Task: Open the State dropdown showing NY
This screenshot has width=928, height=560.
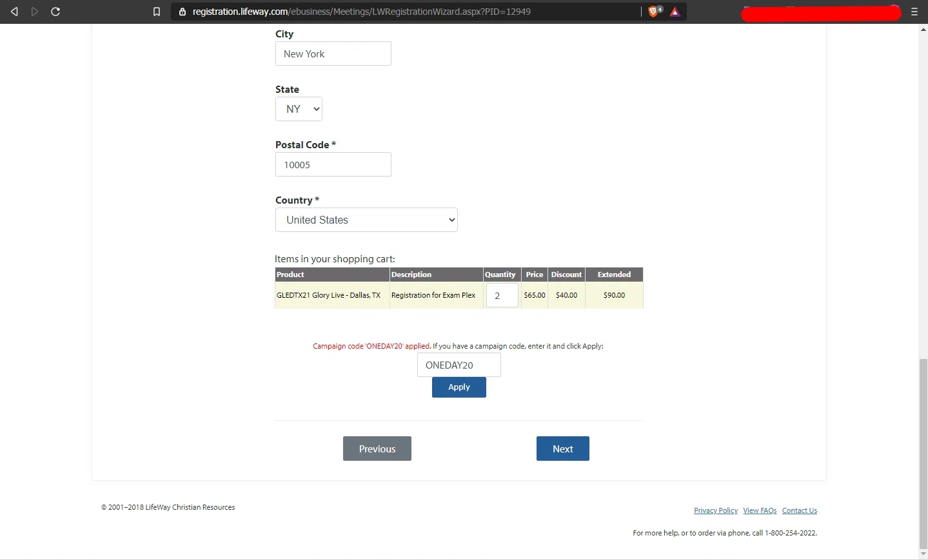Action: tap(299, 109)
